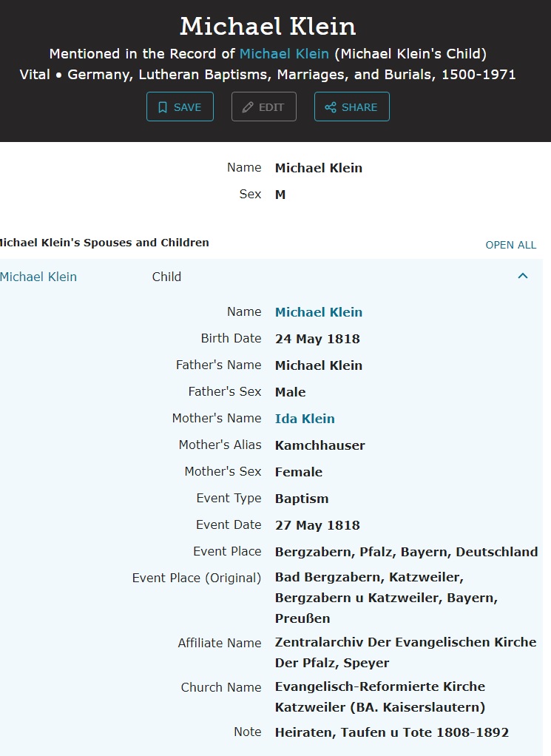Image resolution: width=551 pixels, height=756 pixels.
Task: Click the Share network icon
Action: (331, 107)
